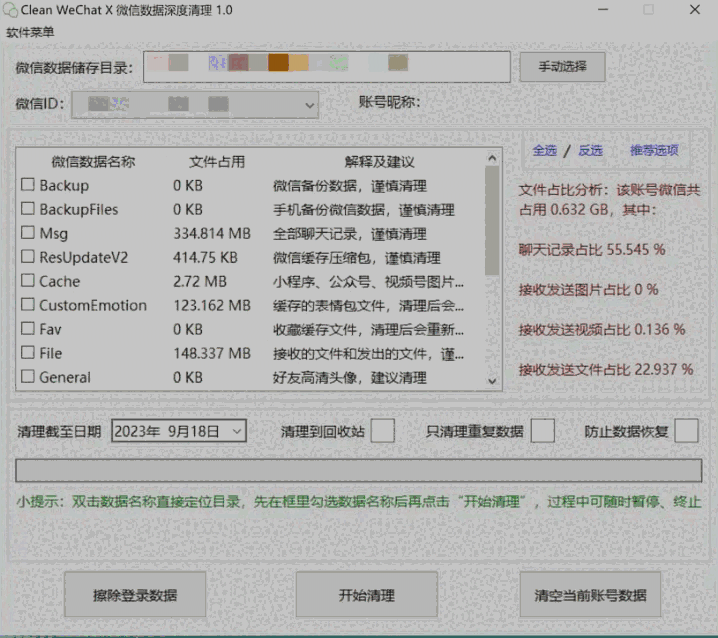Screen dimensions: 718x638
Task: Click the 123.162 MB size value
Action: coord(212,305)
